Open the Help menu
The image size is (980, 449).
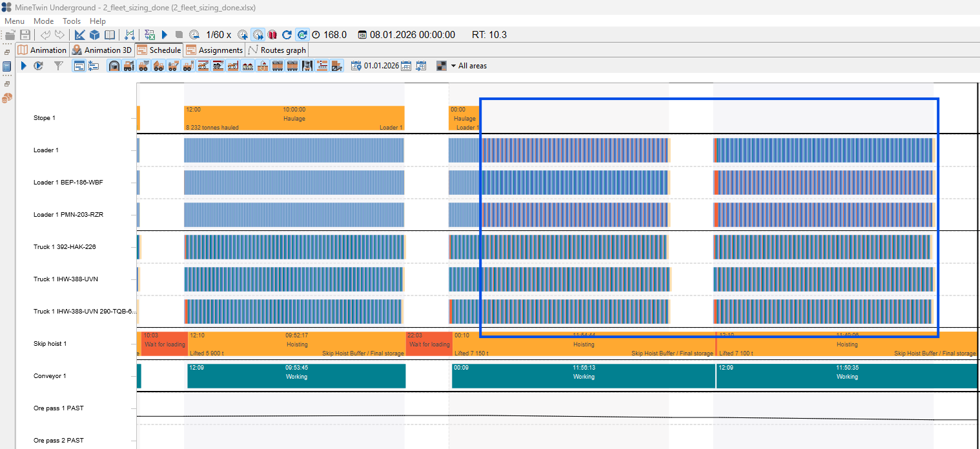97,21
